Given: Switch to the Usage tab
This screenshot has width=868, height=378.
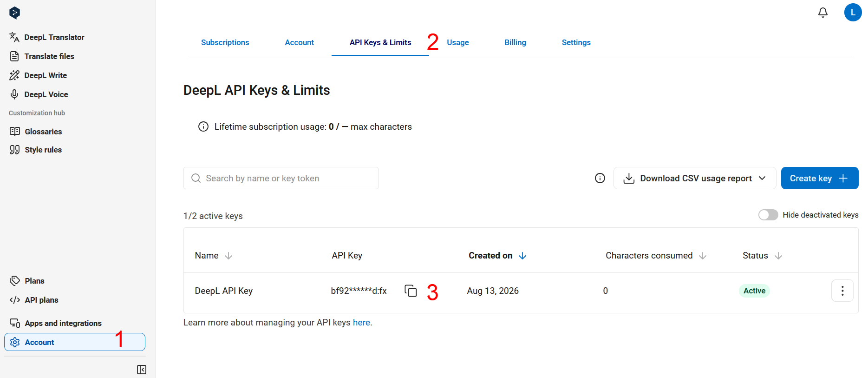Looking at the screenshot, I should 458,42.
